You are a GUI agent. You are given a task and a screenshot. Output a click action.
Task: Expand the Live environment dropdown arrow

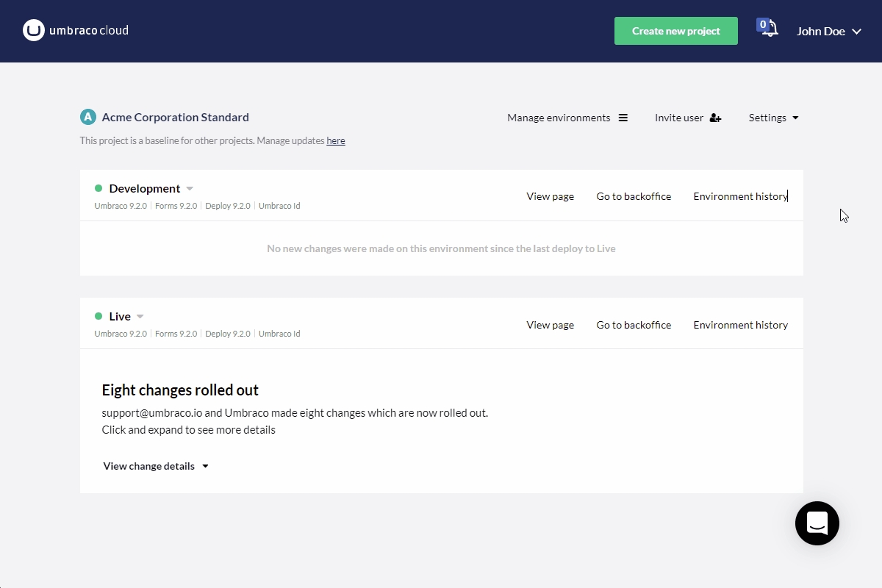pos(140,317)
